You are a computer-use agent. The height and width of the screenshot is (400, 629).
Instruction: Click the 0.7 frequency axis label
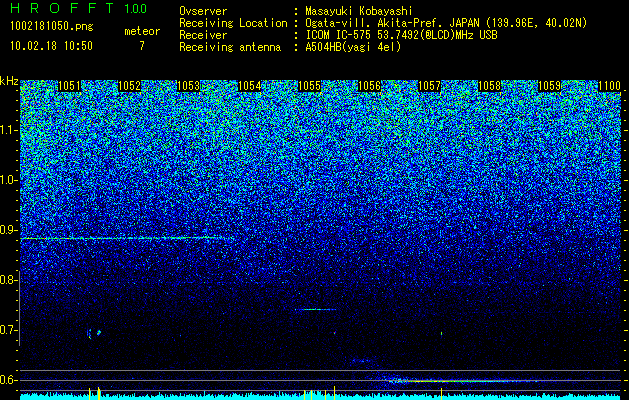(x=8, y=330)
